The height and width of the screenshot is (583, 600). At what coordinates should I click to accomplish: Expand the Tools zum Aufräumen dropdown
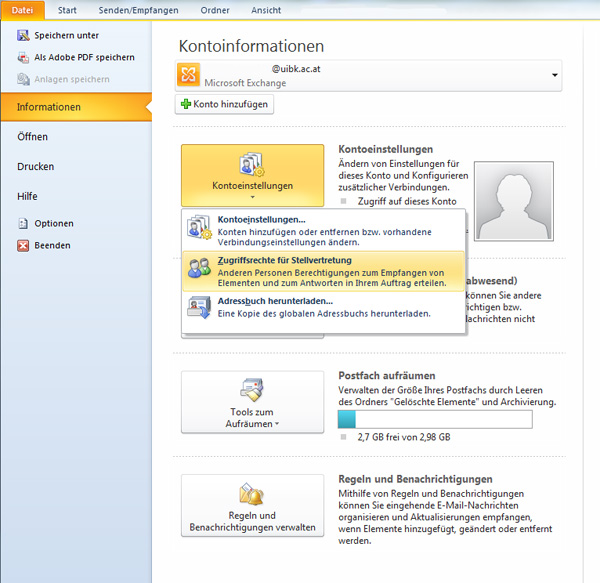[x=253, y=402]
